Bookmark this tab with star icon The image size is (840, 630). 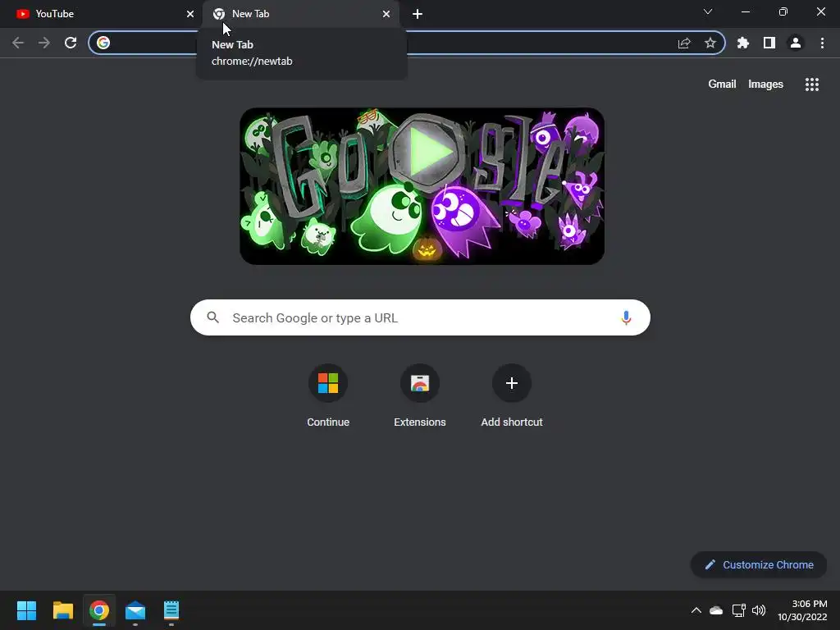pyautogui.click(x=710, y=43)
